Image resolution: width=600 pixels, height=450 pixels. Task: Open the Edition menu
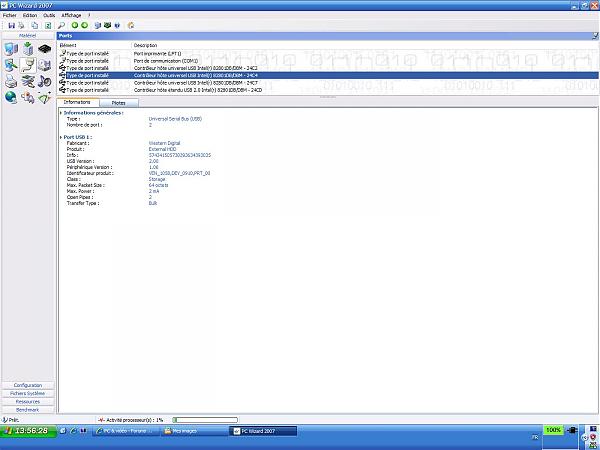point(30,15)
